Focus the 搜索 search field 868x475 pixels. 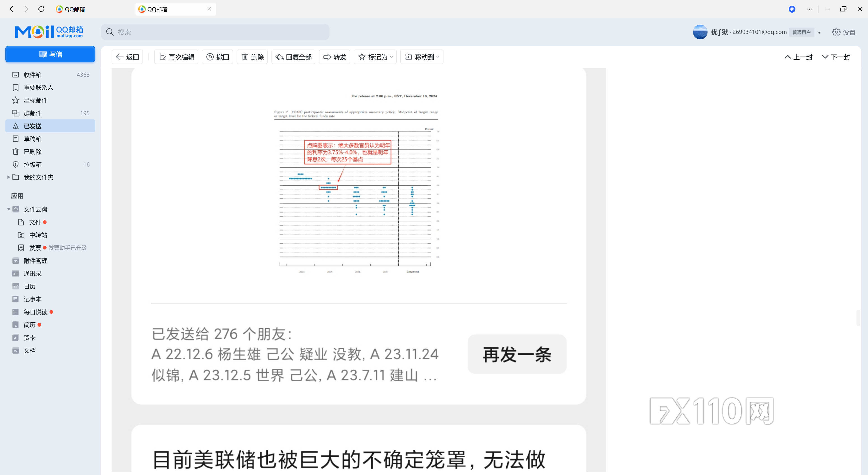click(x=215, y=32)
